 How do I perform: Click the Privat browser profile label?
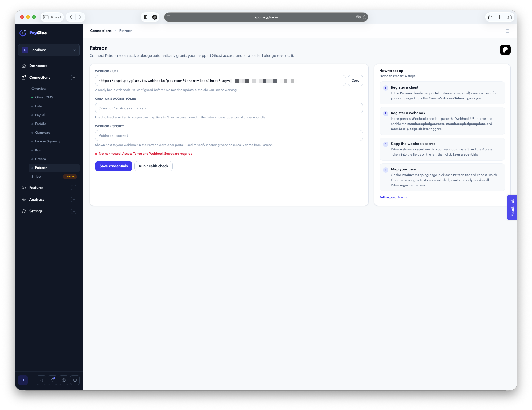click(56, 17)
